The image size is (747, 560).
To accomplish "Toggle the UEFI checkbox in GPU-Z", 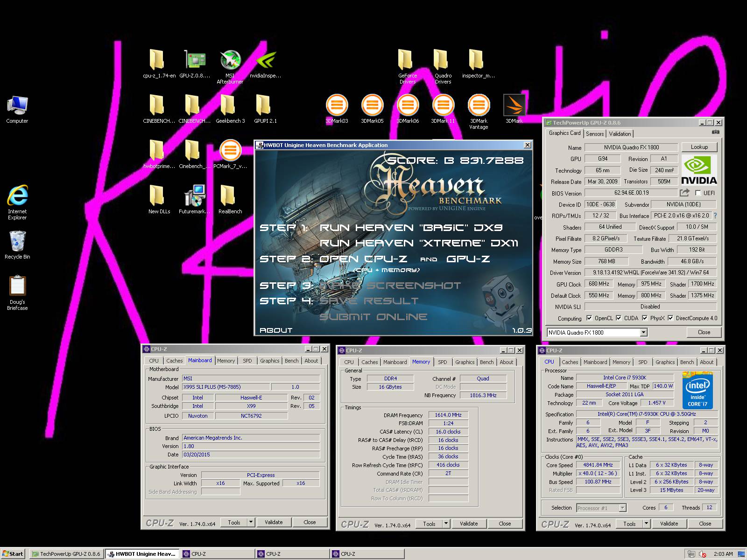I will 698,193.
